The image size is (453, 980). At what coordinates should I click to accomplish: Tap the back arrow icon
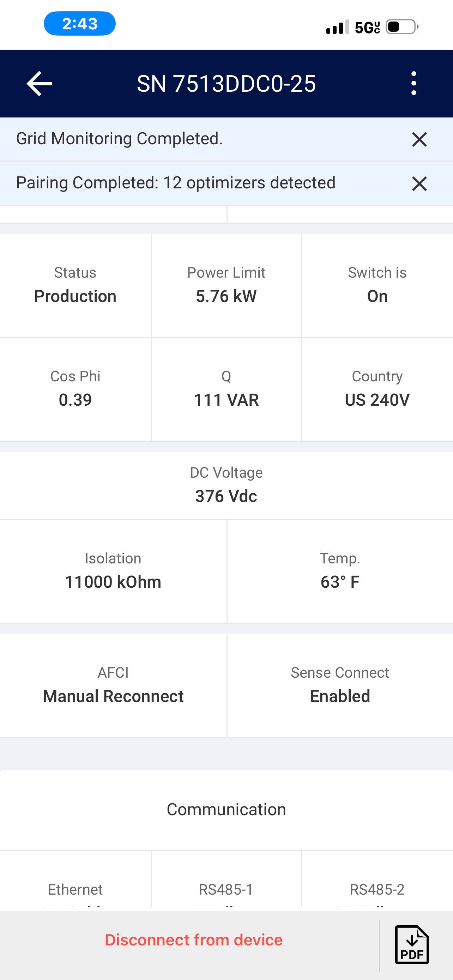[39, 84]
